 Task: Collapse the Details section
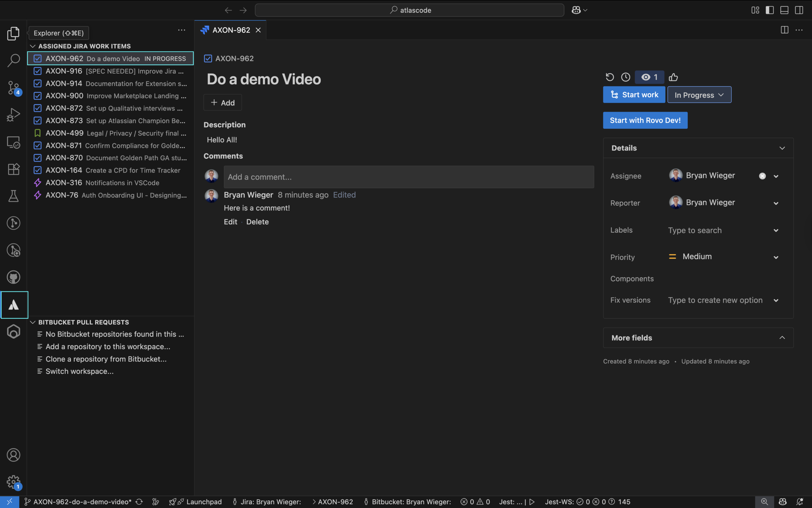click(782, 148)
